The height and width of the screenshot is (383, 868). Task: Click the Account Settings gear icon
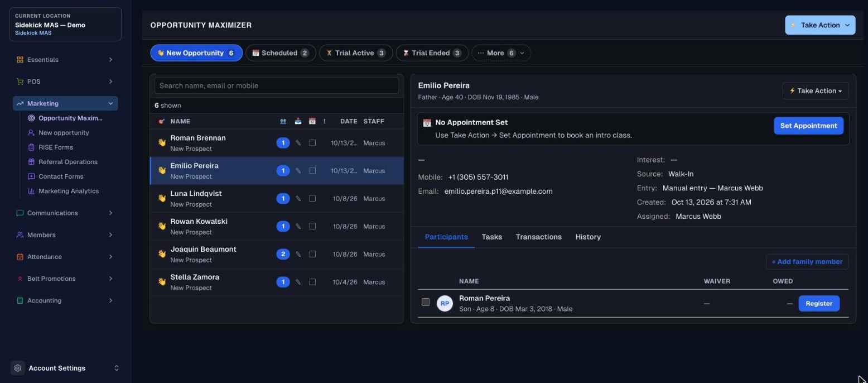pyautogui.click(x=18, y=368)
